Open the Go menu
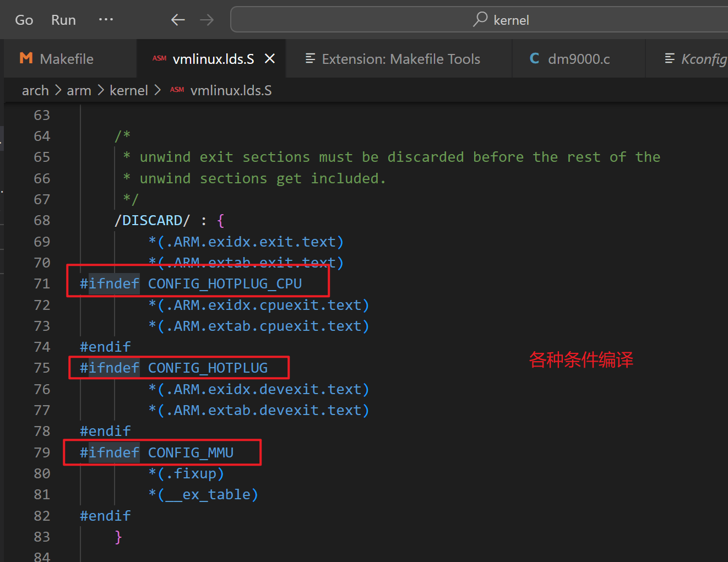Viewport: 728px width, 562px height. tap(24, 20)
